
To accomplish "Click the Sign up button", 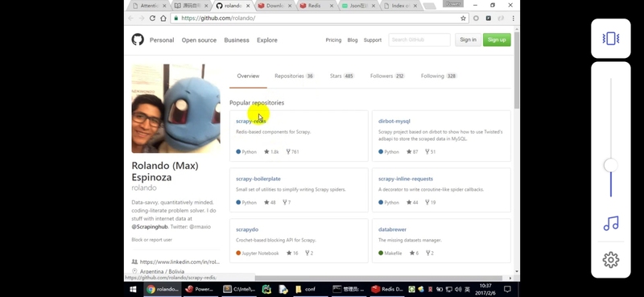I will tap(497, 40).
